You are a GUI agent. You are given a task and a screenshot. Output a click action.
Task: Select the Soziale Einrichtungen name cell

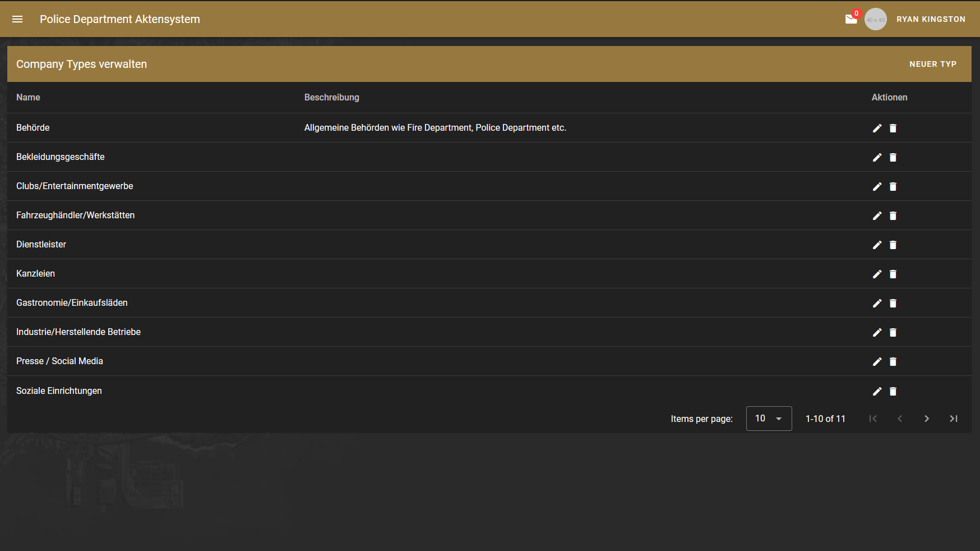59,391
